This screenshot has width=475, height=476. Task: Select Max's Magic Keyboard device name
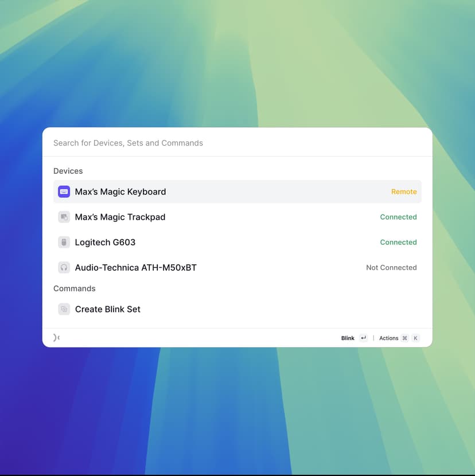[x=120, y=192]
